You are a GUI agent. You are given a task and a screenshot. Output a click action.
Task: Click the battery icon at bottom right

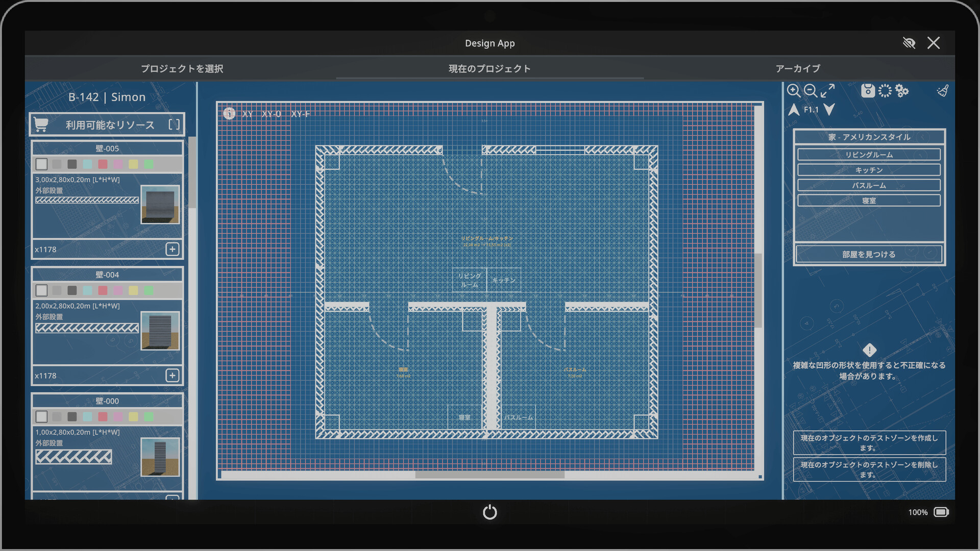pos(941,512)
